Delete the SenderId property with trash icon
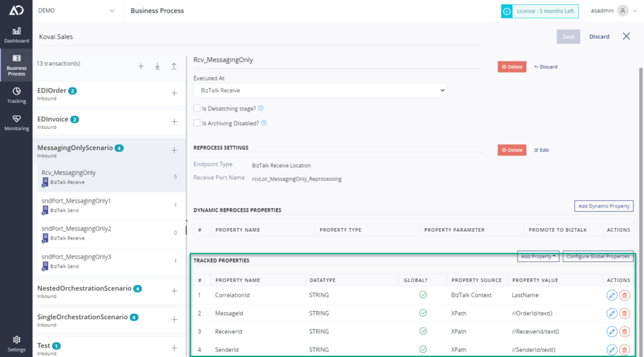This screenshot has height=357, width=644. pos(625,350)
